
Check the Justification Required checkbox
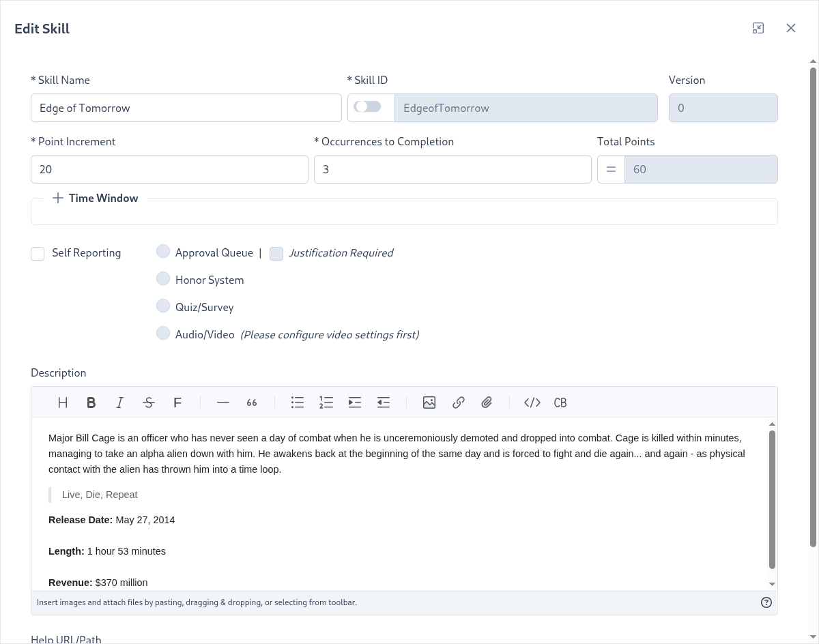276,254
